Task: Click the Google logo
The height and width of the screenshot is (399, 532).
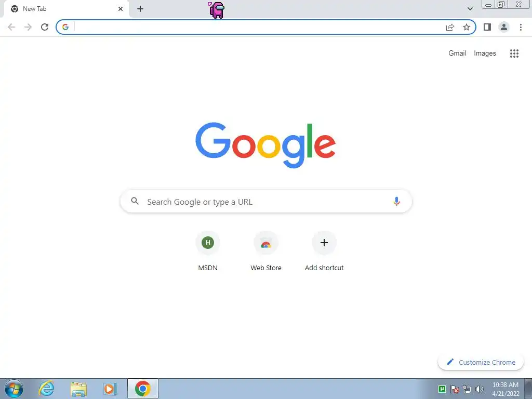Action: click(265, 145)
